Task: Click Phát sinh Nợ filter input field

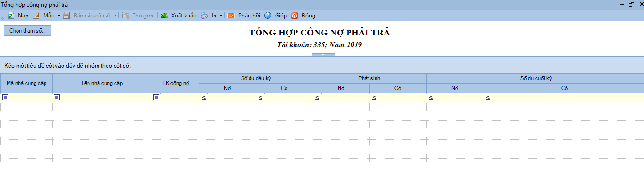Action: click(x=345, y=97)
